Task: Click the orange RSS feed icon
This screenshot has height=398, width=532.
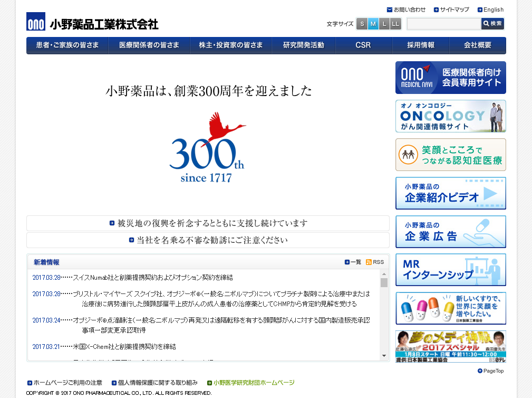Action: (369, 262)
